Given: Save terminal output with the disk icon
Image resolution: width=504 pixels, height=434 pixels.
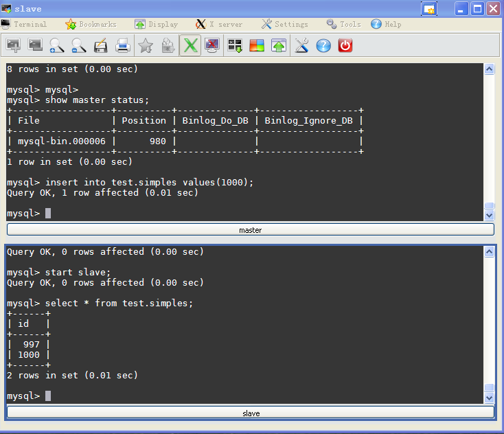Looking at the screenshot, I should point(101,45).
